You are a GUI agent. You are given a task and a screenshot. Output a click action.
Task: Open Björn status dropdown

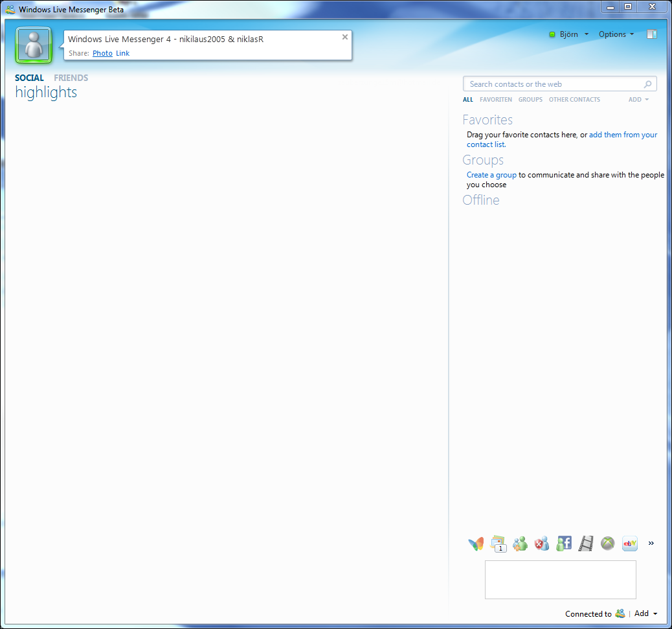click(x=569, y=34)
